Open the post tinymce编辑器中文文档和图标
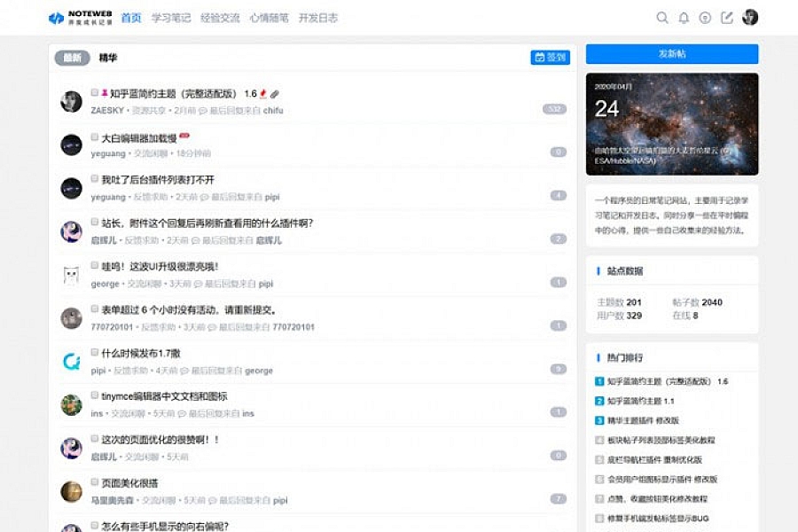This screenshot has width=798, height=532. [164, 396]
